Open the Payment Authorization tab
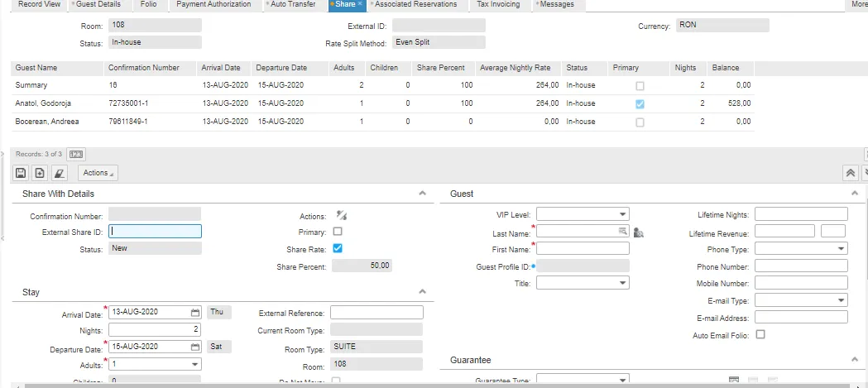This screenshot has width=868, height=388. point(213,4)
